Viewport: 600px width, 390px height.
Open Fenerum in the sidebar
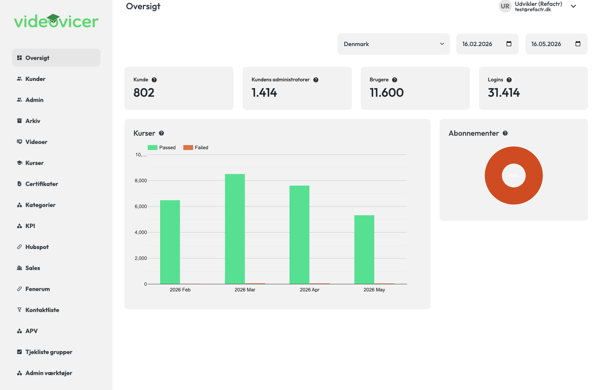tap(56, 289)
